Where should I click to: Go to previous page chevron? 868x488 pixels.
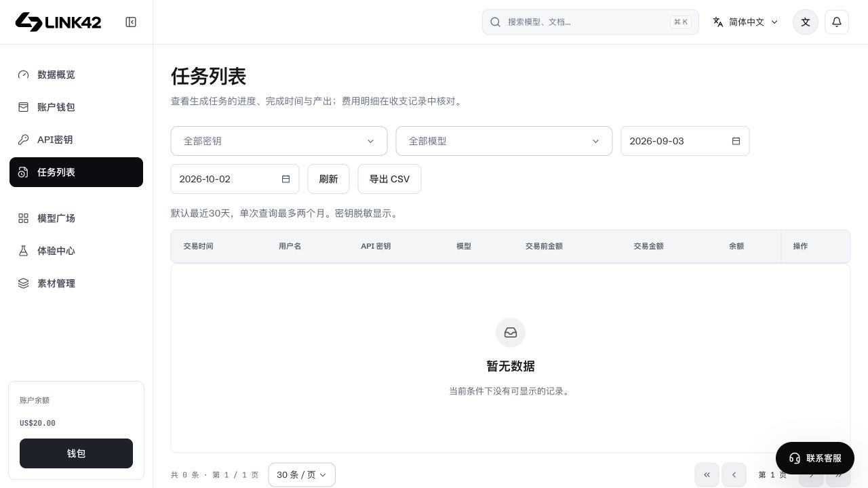point(734,474)
